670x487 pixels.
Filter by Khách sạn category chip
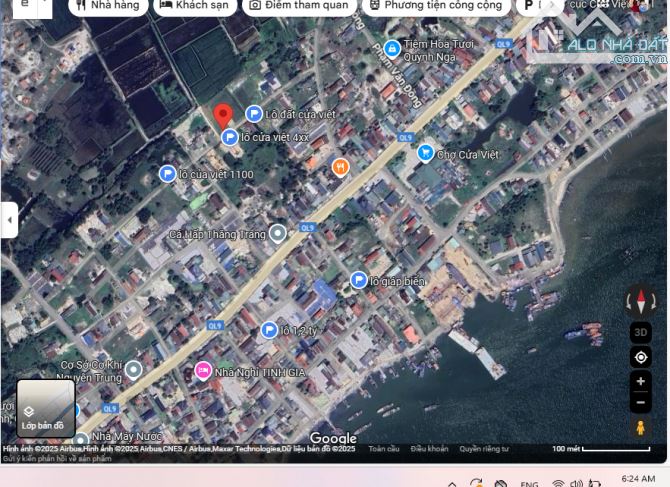click(x=195, y=5)
